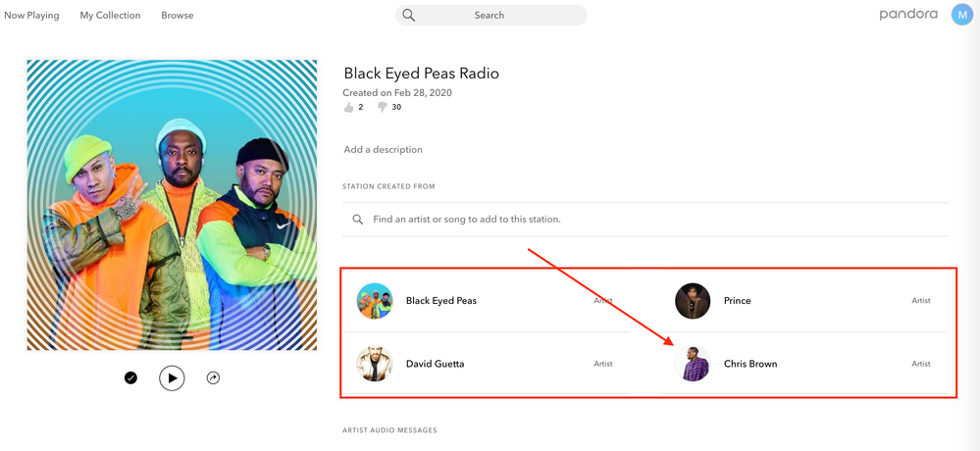Go to My Collection tab
The height and width of the screenshot is (451, 980).
click(110, 16)
